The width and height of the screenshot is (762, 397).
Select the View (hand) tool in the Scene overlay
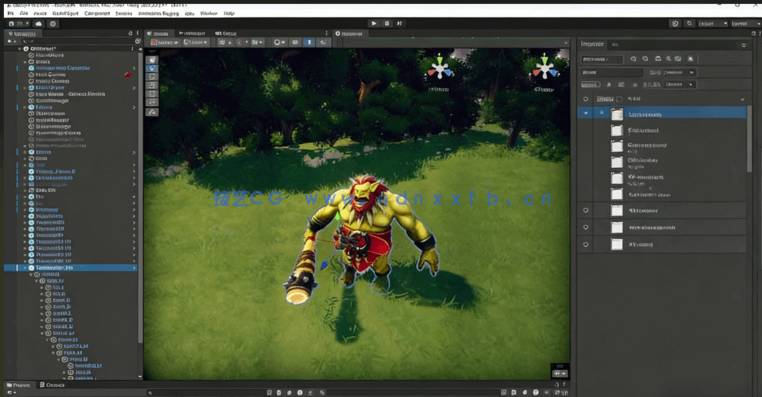(x=152, y=60)
